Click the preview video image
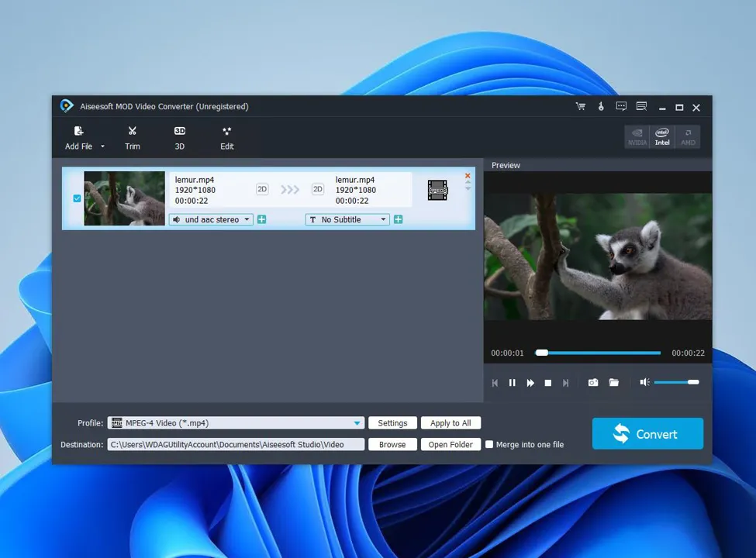This screenshot has width=756, height=558. coord(598,257)
